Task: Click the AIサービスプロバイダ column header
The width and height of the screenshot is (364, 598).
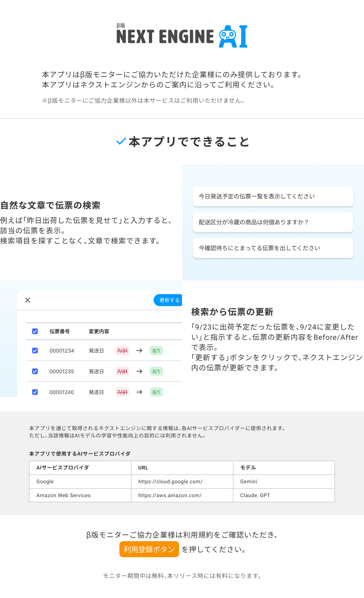Action: pyautogui.click(x=80, y=468)
